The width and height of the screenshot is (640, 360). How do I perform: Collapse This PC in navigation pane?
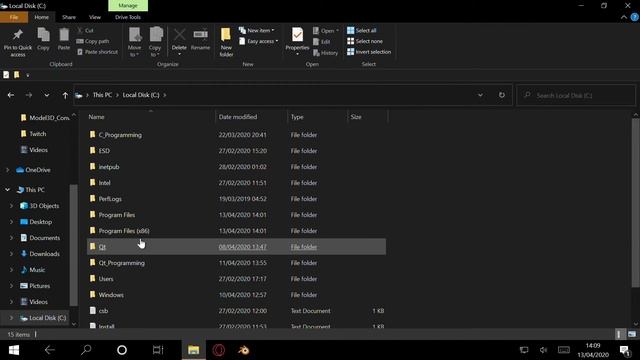7,190
